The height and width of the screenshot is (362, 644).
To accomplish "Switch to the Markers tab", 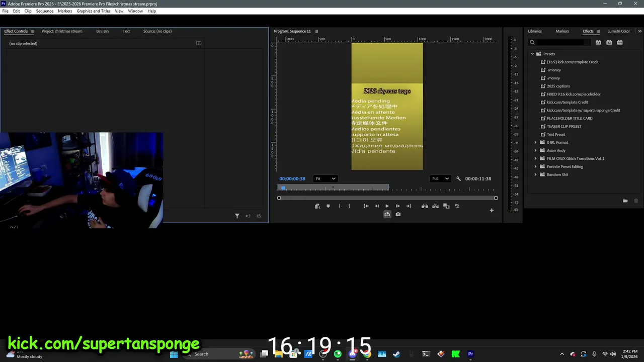I will [x=562, y=31].
